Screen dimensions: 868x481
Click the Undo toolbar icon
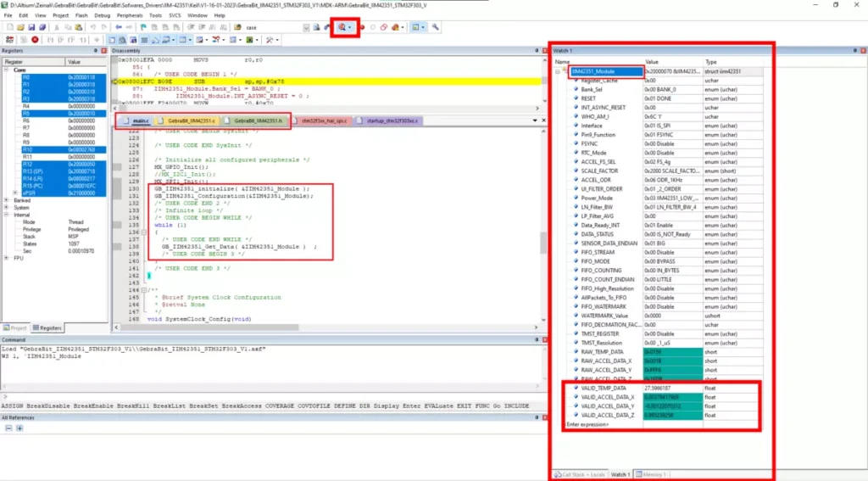[92, 27]
